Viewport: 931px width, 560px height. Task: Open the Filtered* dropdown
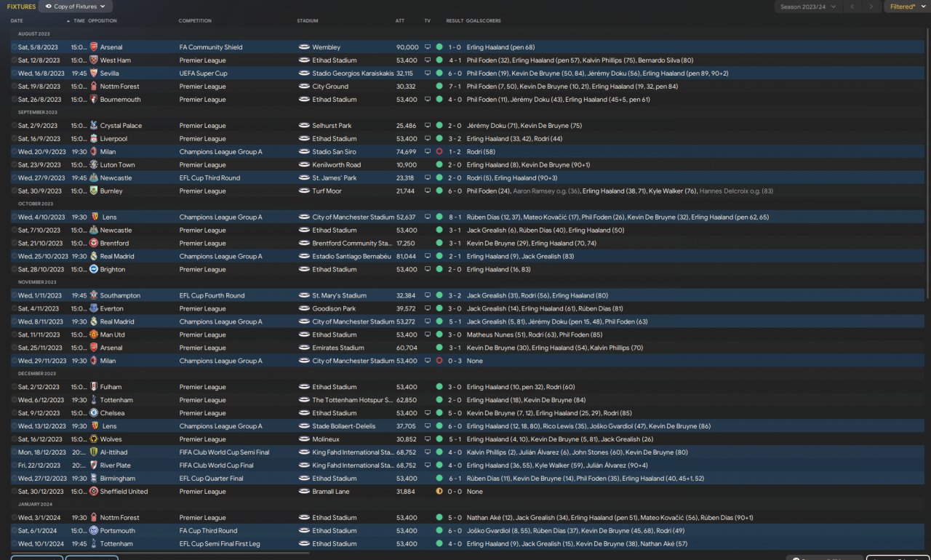(x=906, y=7)
